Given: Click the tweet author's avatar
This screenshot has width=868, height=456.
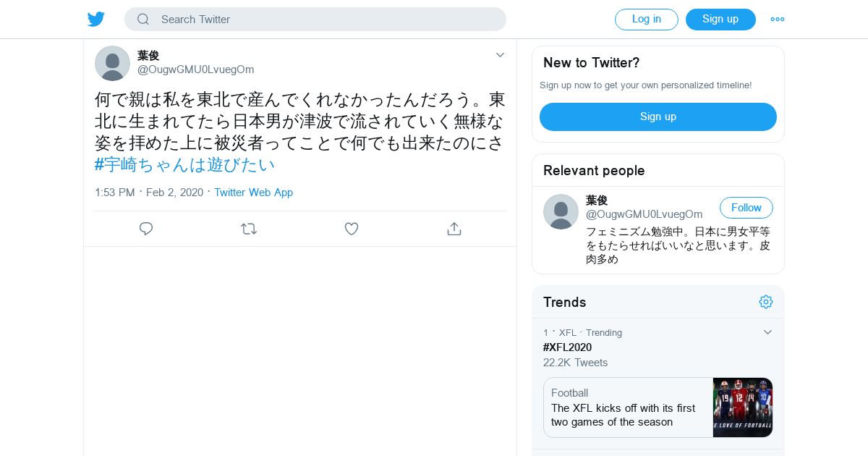Looking at the screenshot, I should point(112,64).
